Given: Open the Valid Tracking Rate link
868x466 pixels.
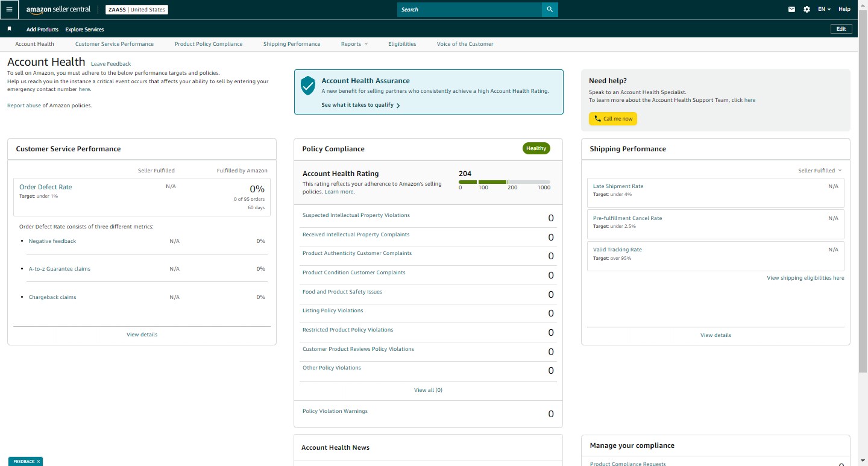Looking at the screenshot, I should 617,250.
